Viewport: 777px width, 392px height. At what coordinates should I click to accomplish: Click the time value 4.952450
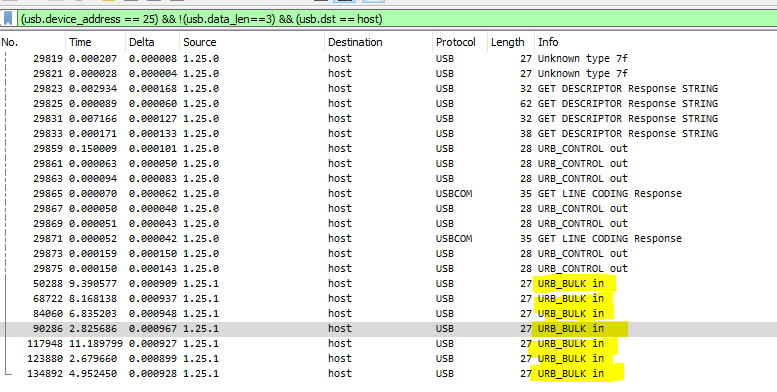pos(93,373)
